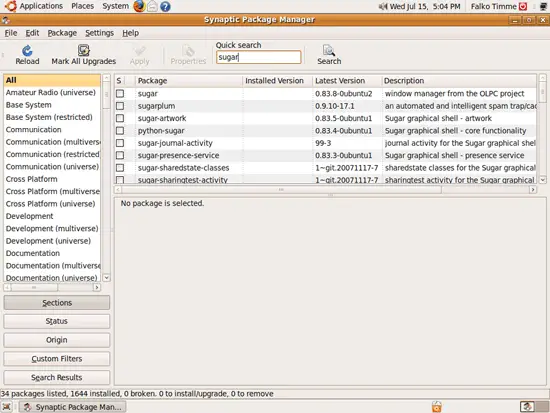
Task: Mark the checkbox for sugar-sharingtest-activity
Action: click(120, 180)
